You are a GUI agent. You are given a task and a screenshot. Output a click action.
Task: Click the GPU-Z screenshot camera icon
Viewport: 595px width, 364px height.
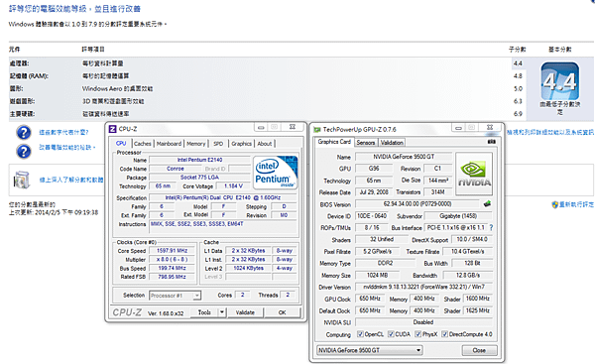492,142
